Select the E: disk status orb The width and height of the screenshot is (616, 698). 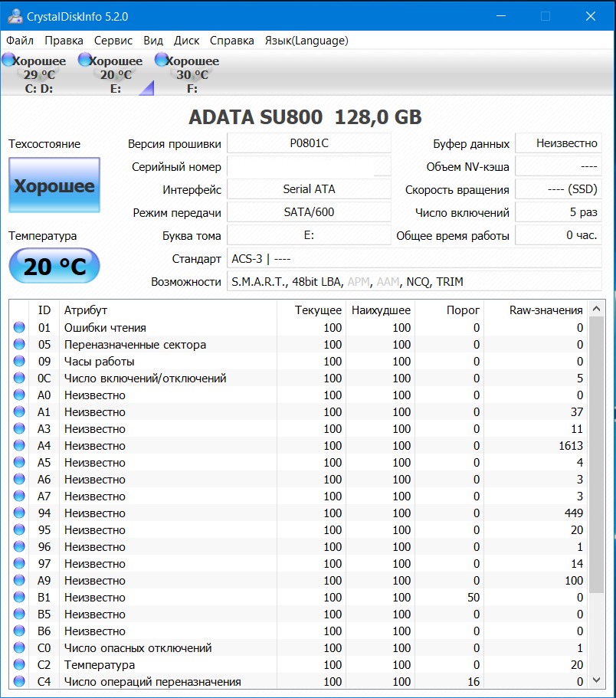click(x=84, y=59)
